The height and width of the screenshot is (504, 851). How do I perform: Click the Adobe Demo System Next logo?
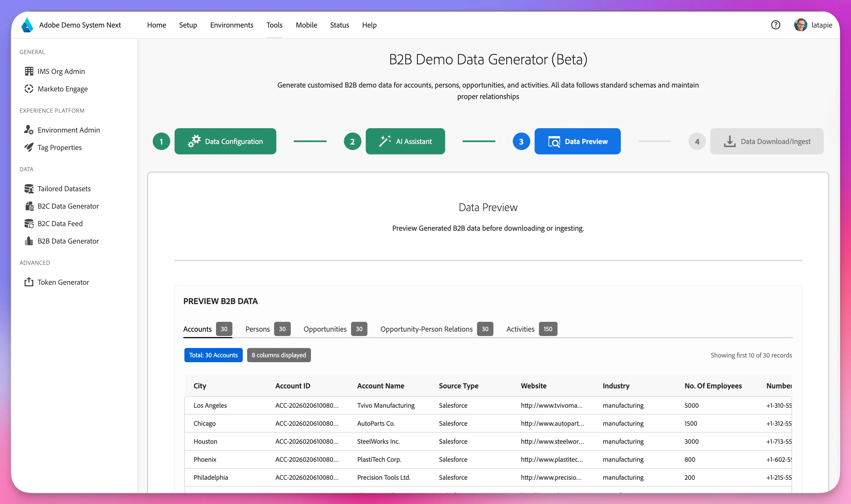(27, 25)
